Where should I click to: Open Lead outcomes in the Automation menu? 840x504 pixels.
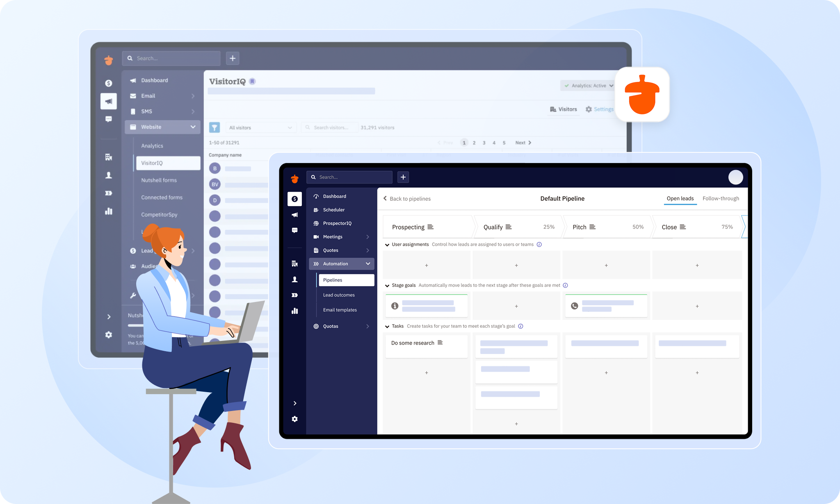[x=339, y=295]
